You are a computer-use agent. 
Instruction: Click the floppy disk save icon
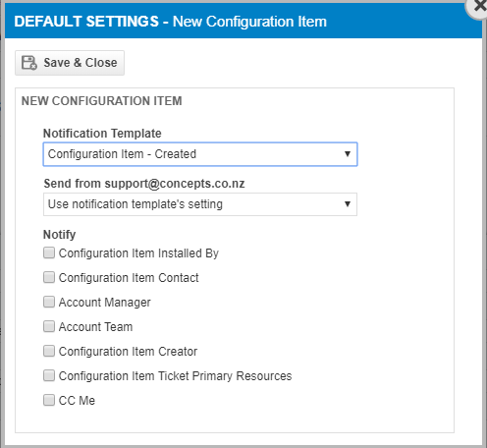[x=29, y=63]
